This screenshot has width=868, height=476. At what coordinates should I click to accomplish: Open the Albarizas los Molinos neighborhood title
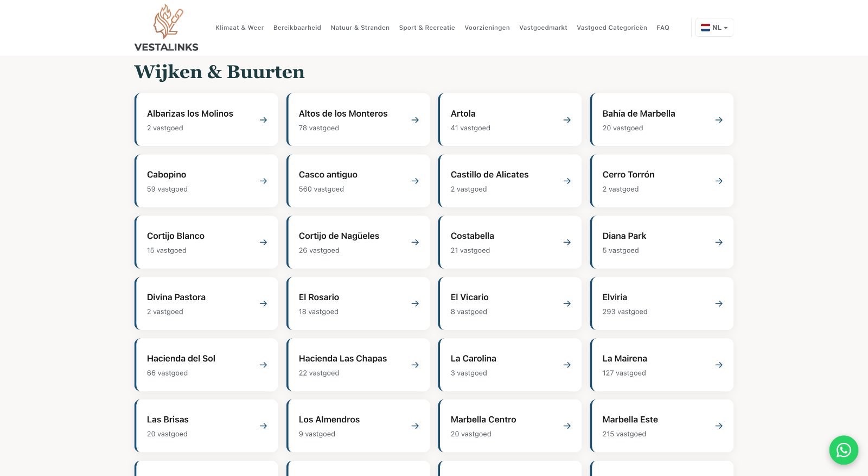(x=190, y=113)
